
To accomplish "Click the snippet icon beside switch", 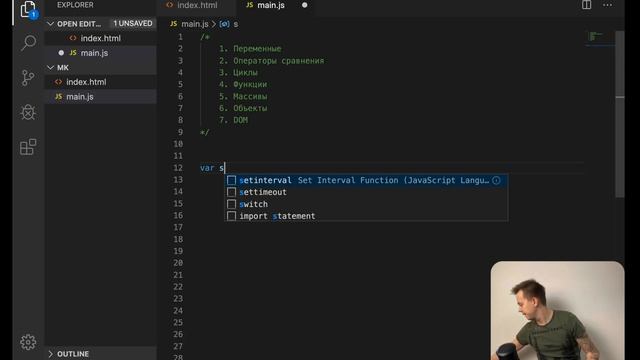I will [231, 204].
